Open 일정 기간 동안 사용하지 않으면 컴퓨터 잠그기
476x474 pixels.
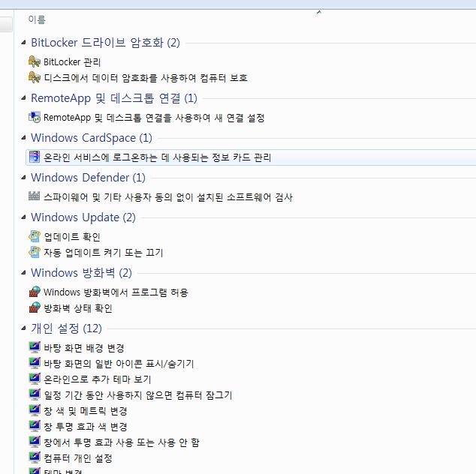138,394
